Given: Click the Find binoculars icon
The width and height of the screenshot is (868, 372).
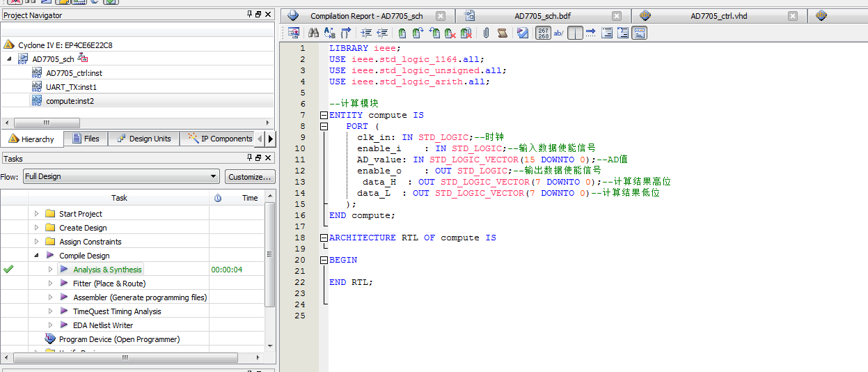Looking at the screenshot, I should 313,33.
